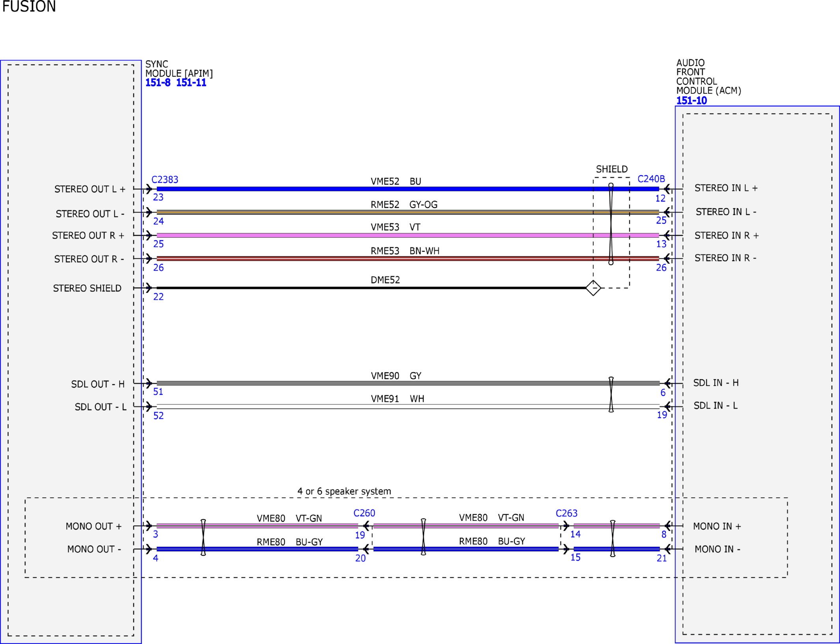Click the STEREO OUT R + label
840x644 pixels.
click(88, 235)
